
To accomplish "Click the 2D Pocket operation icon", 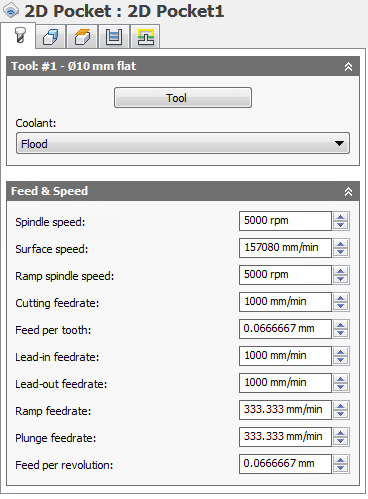I will (x=11, y=11).
